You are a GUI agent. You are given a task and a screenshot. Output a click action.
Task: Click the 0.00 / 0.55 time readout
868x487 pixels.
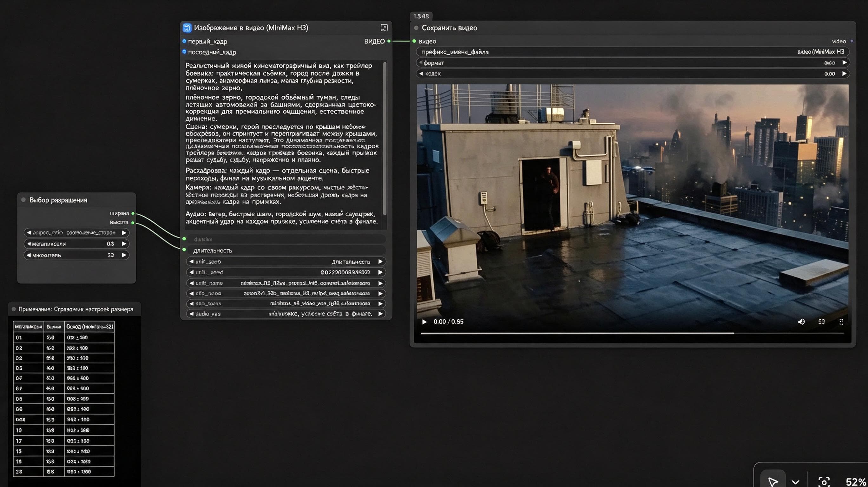coord(448,321)
